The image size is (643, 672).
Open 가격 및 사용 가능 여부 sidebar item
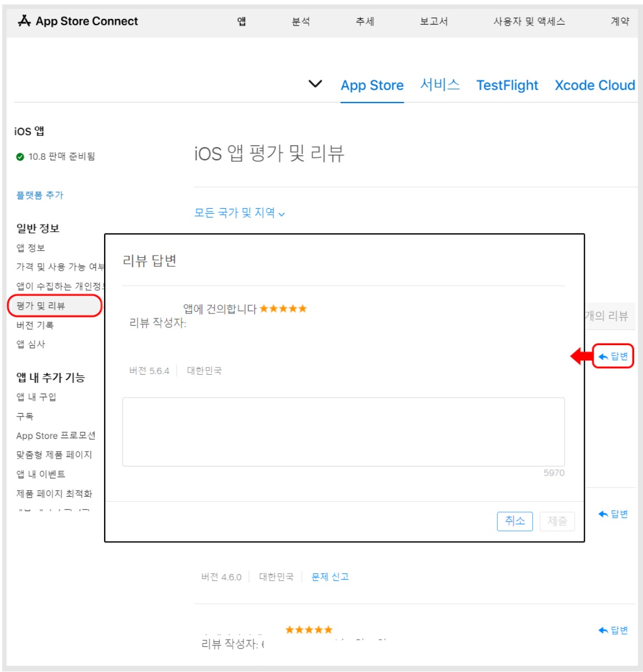pyautogui.click(x=60, y=267)
